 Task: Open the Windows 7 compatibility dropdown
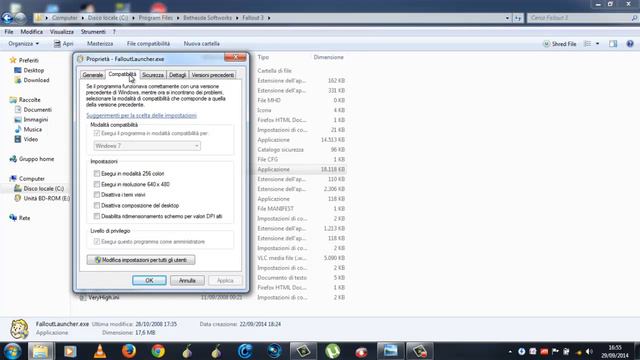(x=147, y=146)
